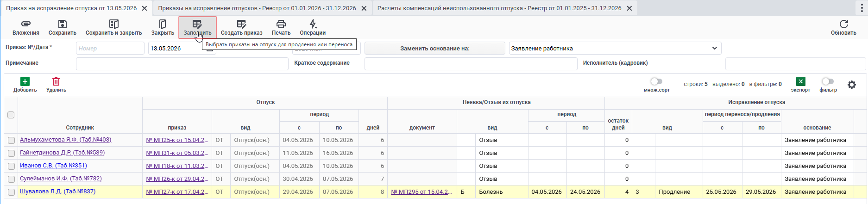Viewport: 868px width, 204px height.
Task: Switch to Приказы на исправление отпусков реестр tab
Action: [257, 8]
